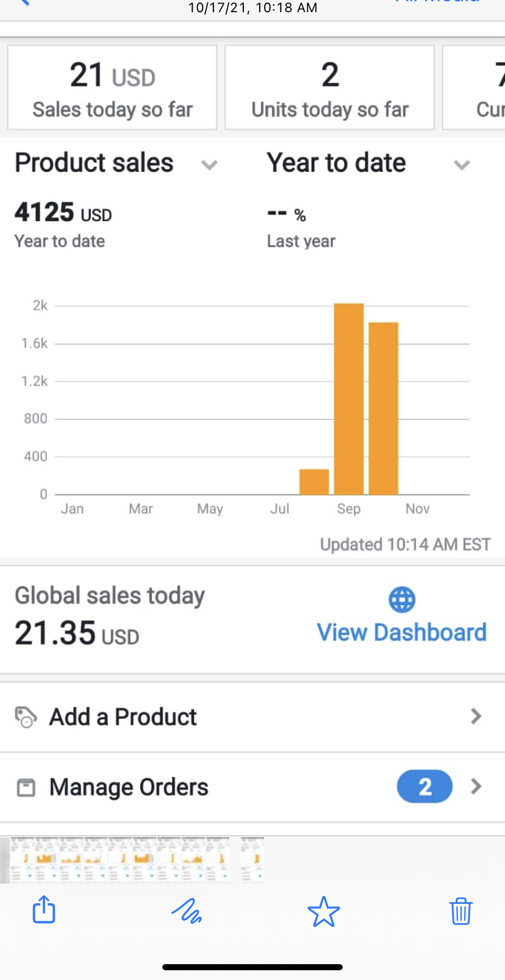505x980 pixels.
Task: Tap the share icon in bottom toolbar
Action: click(44, 911)
